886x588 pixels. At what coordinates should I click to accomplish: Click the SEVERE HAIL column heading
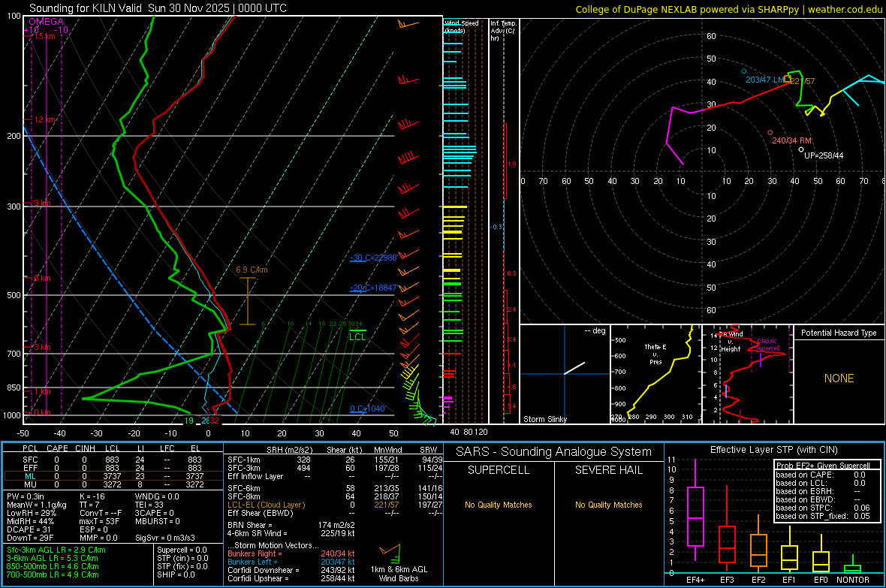tap(609, 470)
